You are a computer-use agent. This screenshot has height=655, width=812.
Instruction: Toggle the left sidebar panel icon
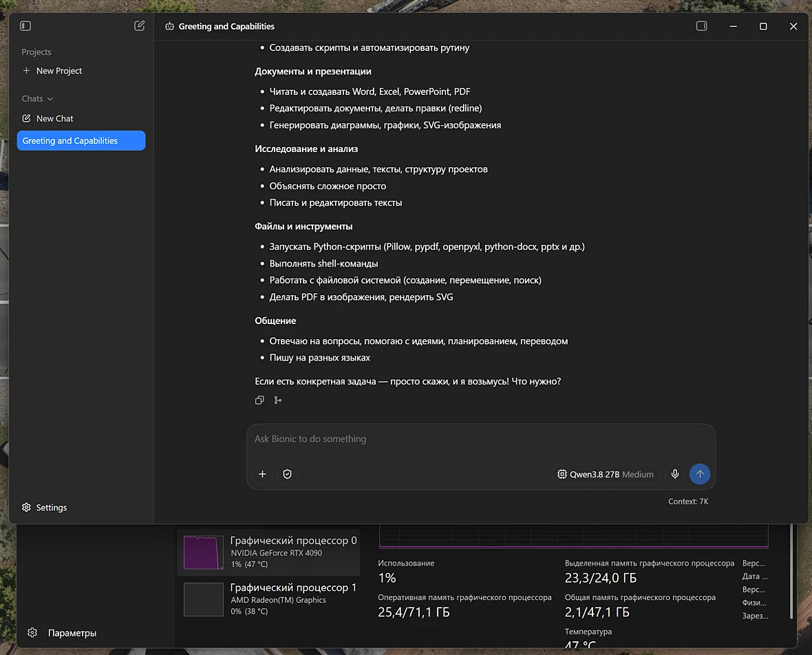point(25,26)
